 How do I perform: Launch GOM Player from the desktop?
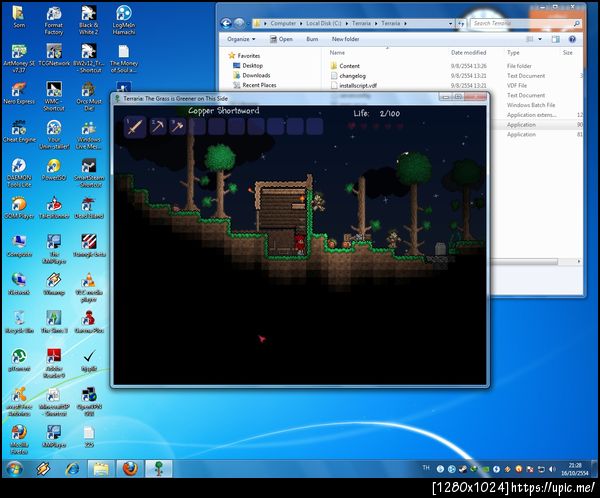19,208
